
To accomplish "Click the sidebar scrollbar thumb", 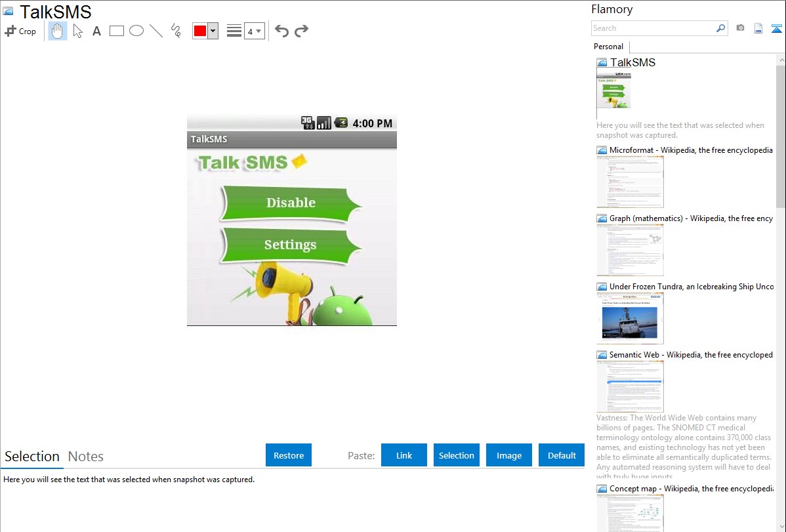I will click(781, 136).
